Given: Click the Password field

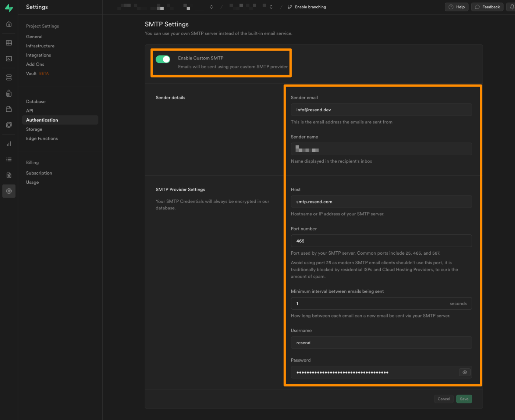Looking at the screenshot, I should click(381, 372).
